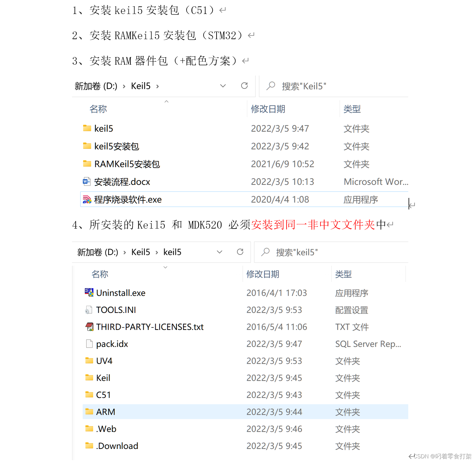Click the .Download folder icon

point(89,446)
